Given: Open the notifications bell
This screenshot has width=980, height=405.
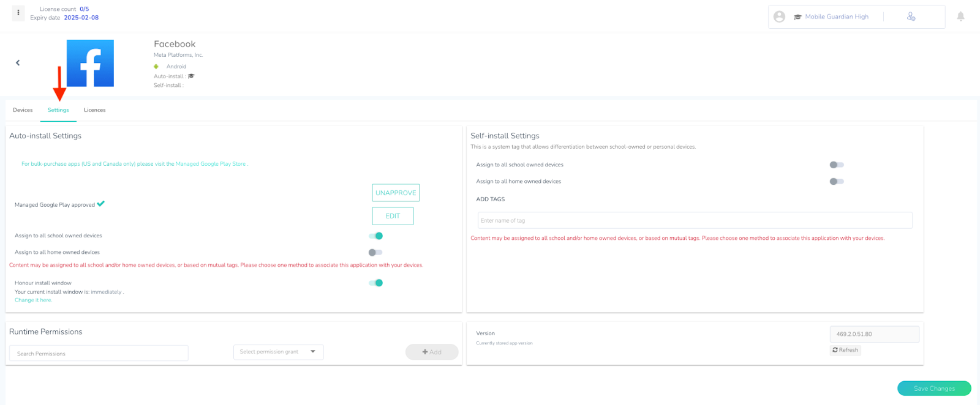Looking at the screenshot, I should (960, 17).
